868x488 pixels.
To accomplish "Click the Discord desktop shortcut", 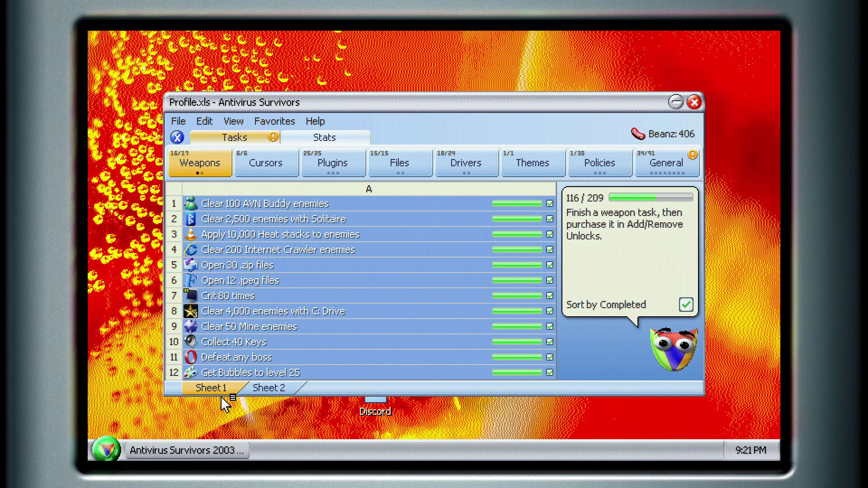I will tap(375, 406).
